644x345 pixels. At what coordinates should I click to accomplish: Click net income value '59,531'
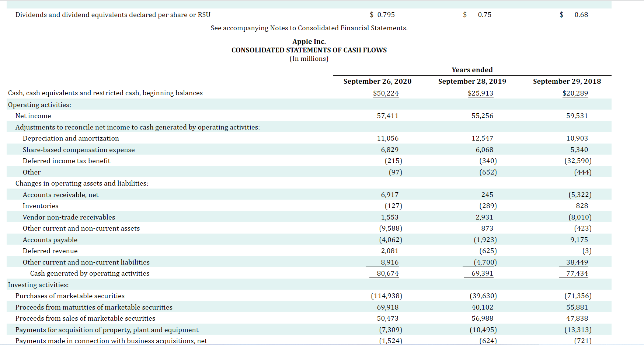click(577, 116)
